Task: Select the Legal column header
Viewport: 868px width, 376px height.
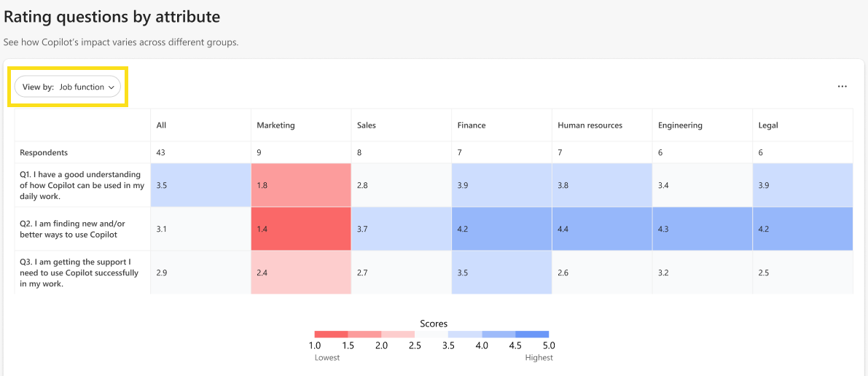Action: click(x=768, y=126)
